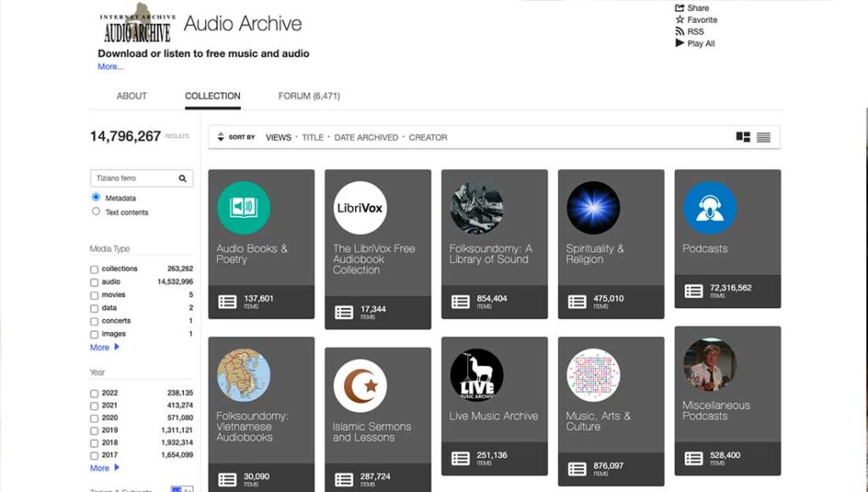Image resolution: width=868 pixels, height=492 pixels.
Task: Open the LibriVox logo icon
Action: [359, 207]
